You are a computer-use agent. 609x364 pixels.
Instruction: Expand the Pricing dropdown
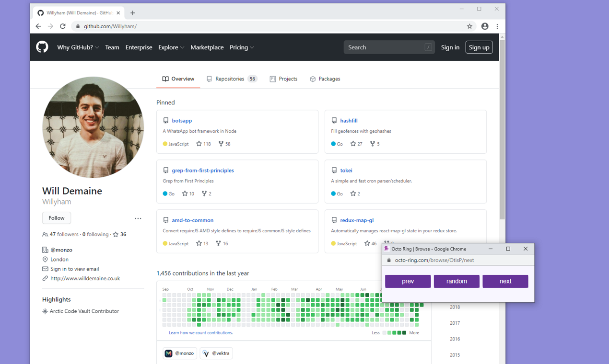tap(242, 47)
